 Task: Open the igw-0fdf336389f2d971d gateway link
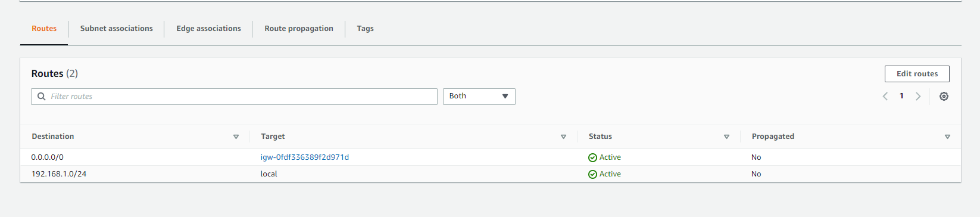(x=305, y=157)
